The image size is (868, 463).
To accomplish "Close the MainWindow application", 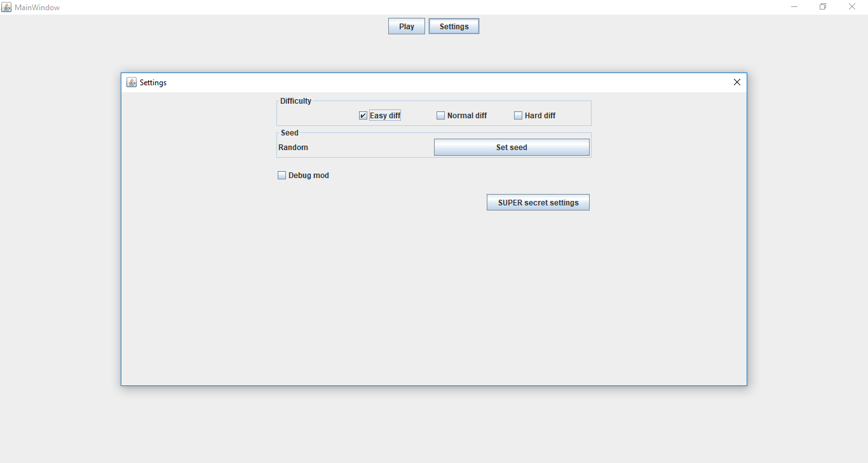I will [x=852, y=7].
